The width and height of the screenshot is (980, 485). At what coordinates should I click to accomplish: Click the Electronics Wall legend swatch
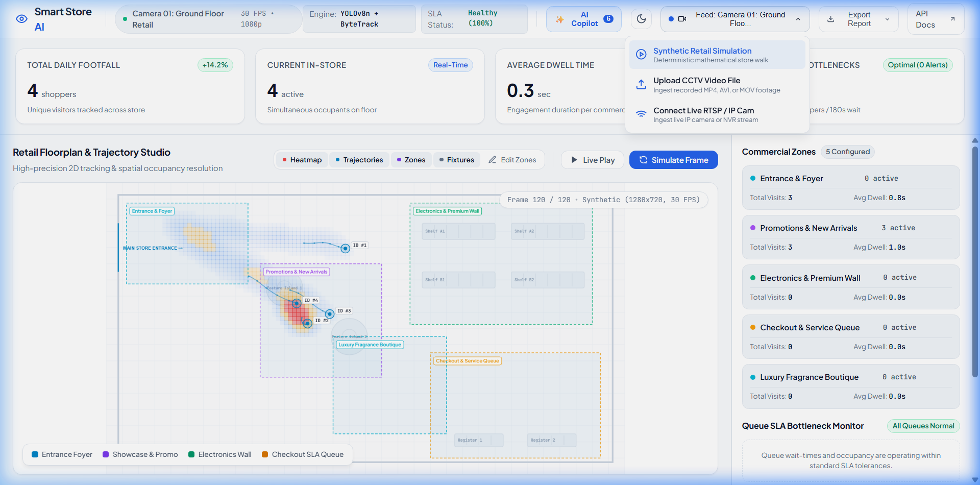pyautogui.click(x=191, y=454)
